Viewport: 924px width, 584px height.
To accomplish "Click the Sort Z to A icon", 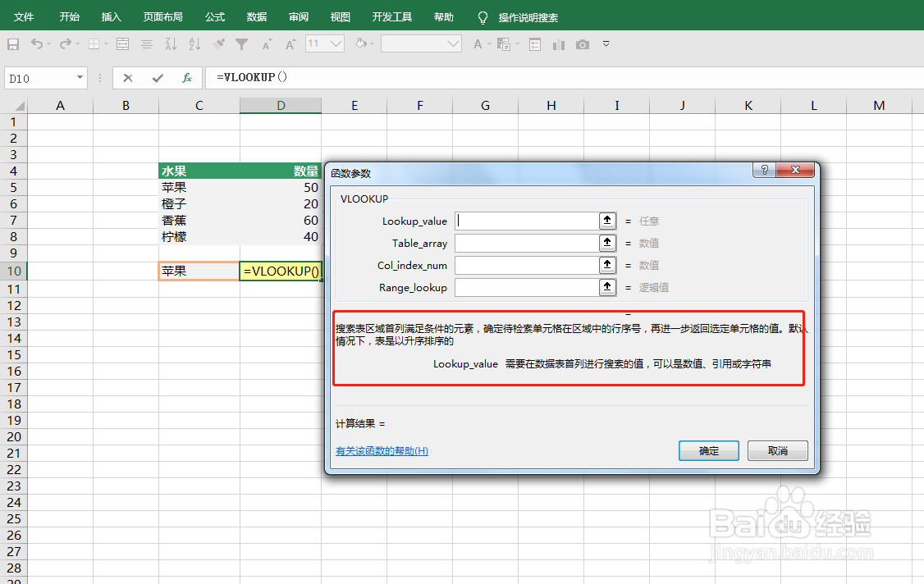I will click(x=171, y=44).
